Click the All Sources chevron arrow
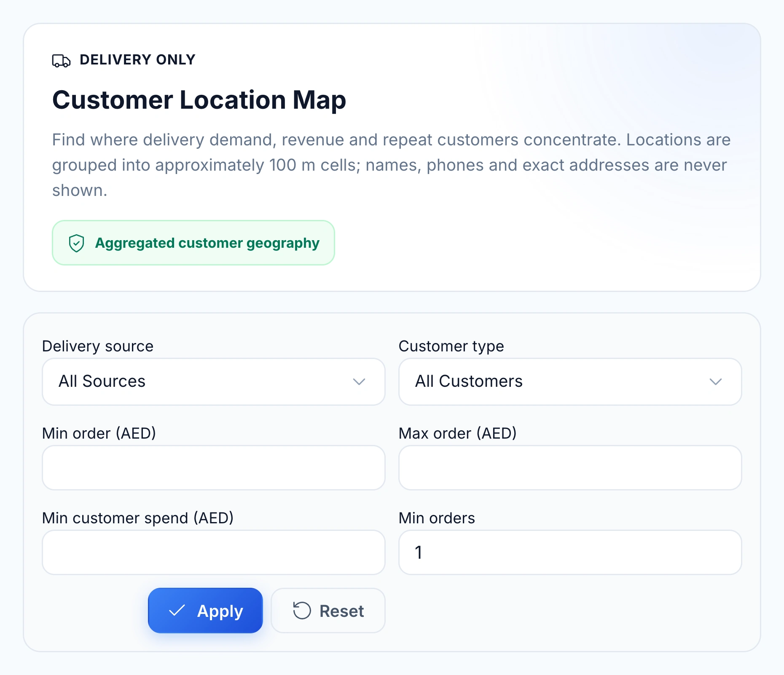The height and width of the screenshot is (675, 784). pyautogui.click(x=359, y=382)
